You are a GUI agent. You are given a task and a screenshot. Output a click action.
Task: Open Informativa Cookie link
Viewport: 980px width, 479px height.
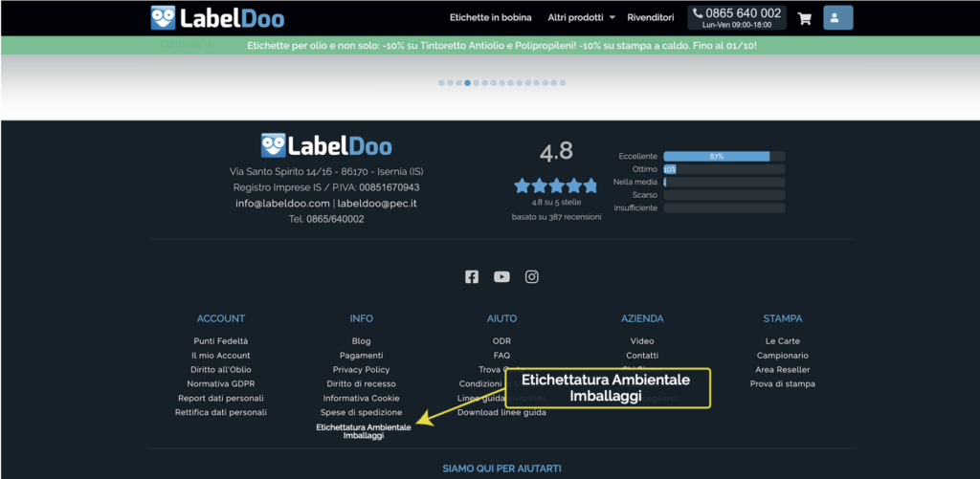(x=361, y=398)
